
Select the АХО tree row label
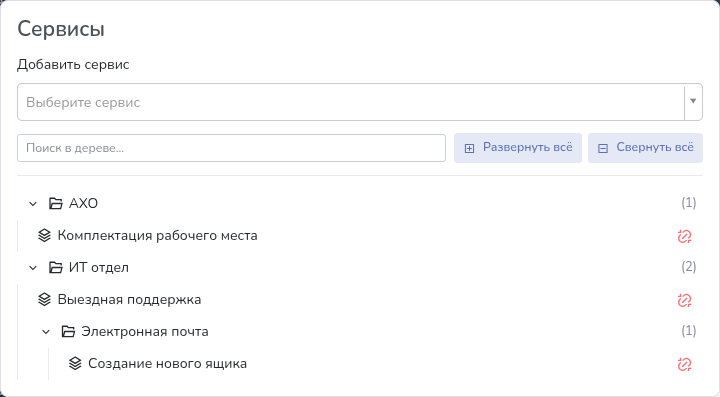tap(83, 203)
